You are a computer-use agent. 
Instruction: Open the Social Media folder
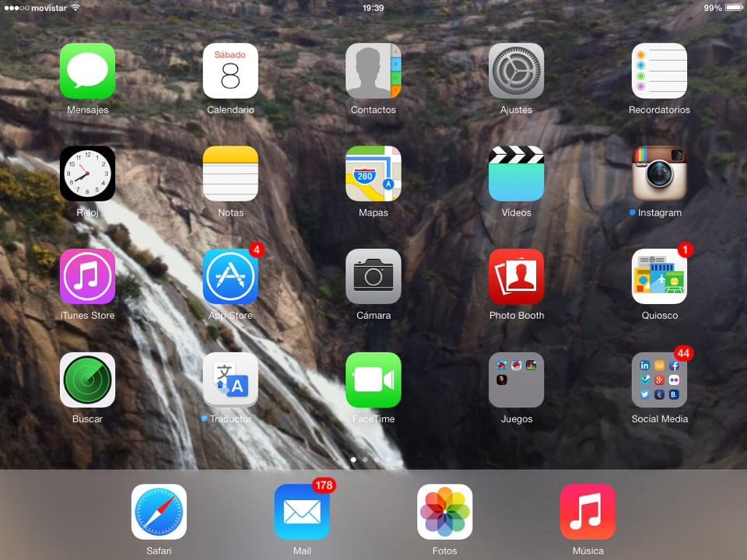pyautogui.click(x=659, y=380)
